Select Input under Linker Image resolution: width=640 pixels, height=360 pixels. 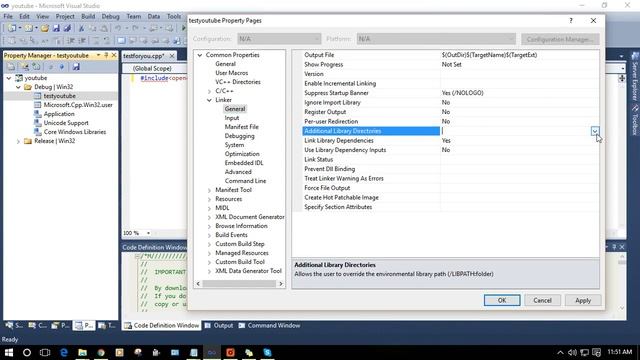tap(232, 118)
